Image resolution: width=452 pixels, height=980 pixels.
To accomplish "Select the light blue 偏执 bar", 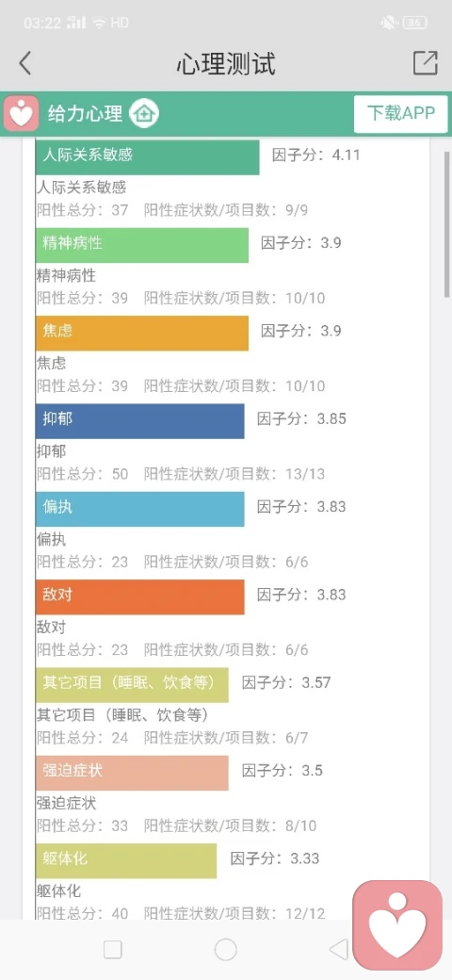I will tap(140, 509).
